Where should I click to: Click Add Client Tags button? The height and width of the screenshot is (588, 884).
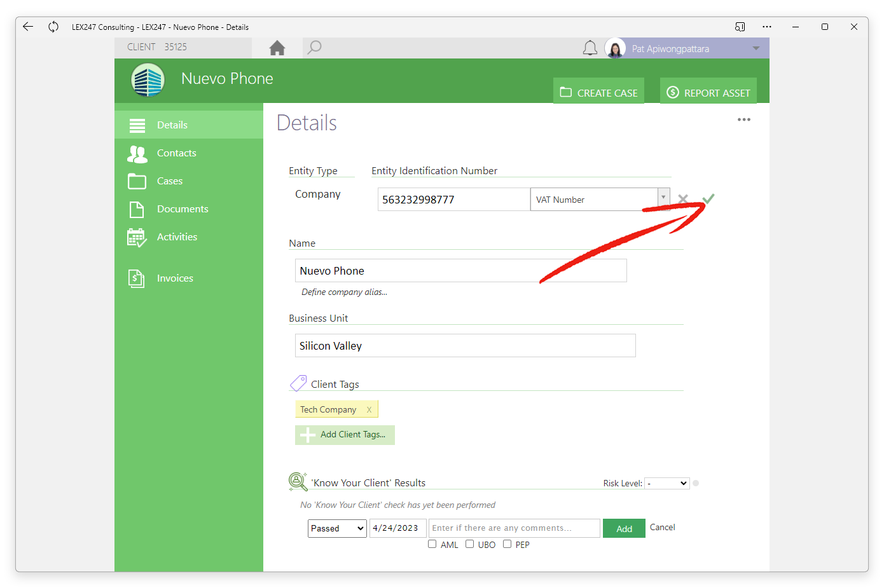(345, 435)
